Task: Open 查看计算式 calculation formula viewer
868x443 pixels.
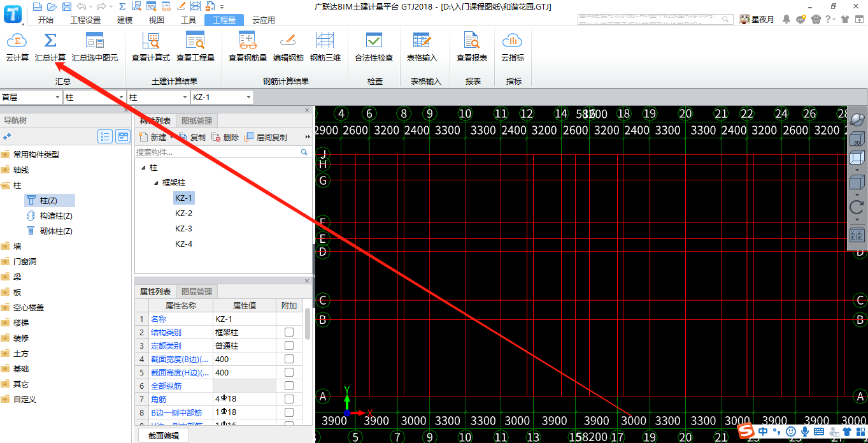Action: [151, 48]
